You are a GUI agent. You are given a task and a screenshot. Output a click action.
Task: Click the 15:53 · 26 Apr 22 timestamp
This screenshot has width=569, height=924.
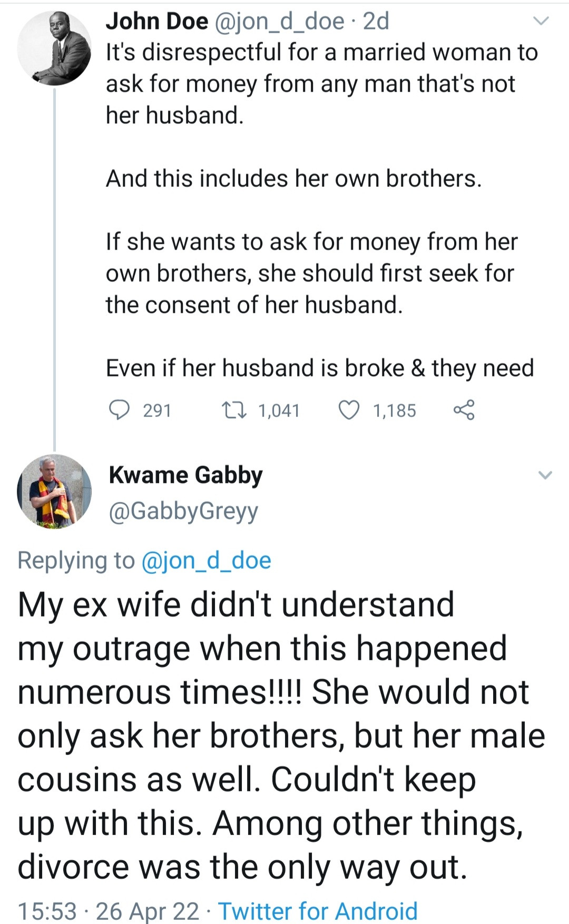point(108,911)
